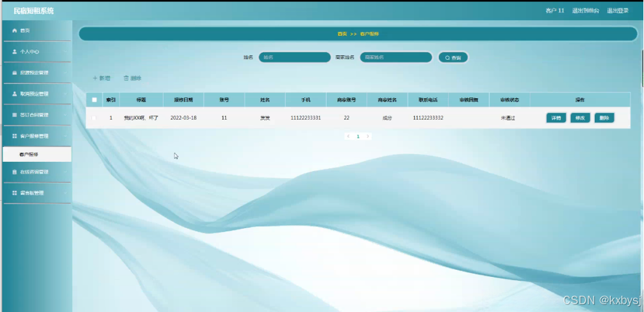Image resolution: width=644 pixels, height=312 pixels.
Task: Click the 11122233331 phone cell
Action: coord(306,118)
